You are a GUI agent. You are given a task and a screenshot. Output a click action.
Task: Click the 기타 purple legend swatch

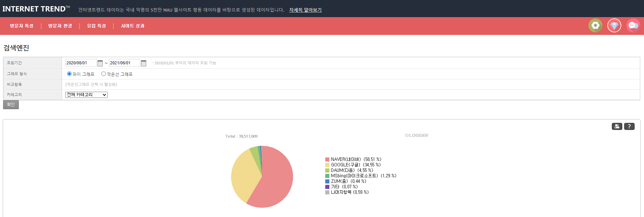(327, 187)
